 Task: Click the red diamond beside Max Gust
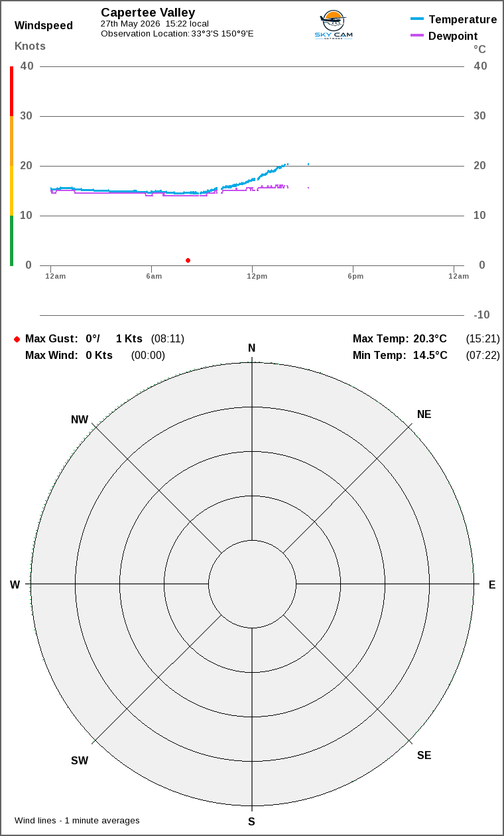click(x=17, y=339)
